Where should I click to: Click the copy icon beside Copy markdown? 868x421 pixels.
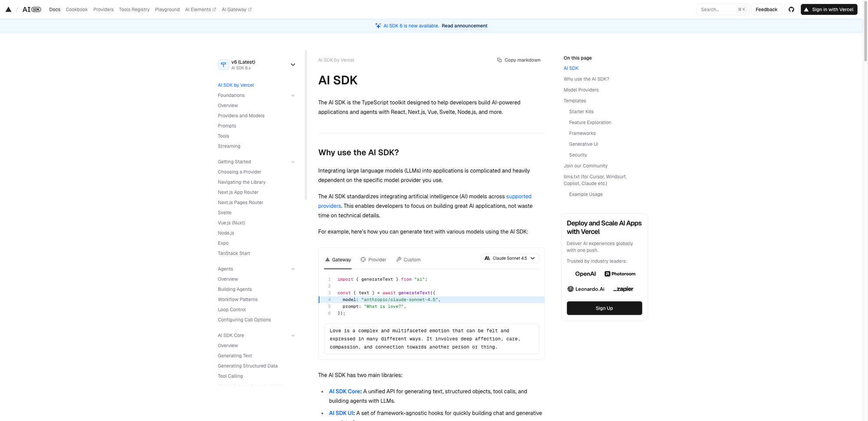pyautogui.click(x=500, y=60)
